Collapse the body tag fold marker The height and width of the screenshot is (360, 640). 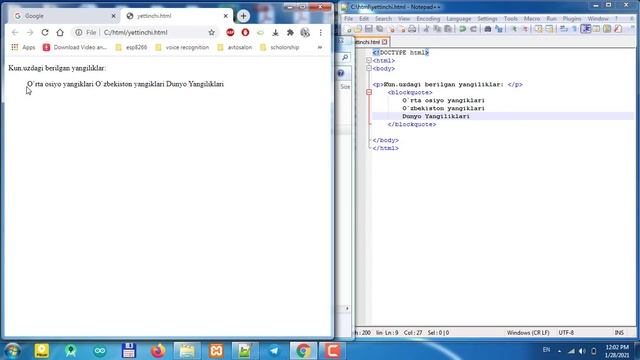(369, 69)
